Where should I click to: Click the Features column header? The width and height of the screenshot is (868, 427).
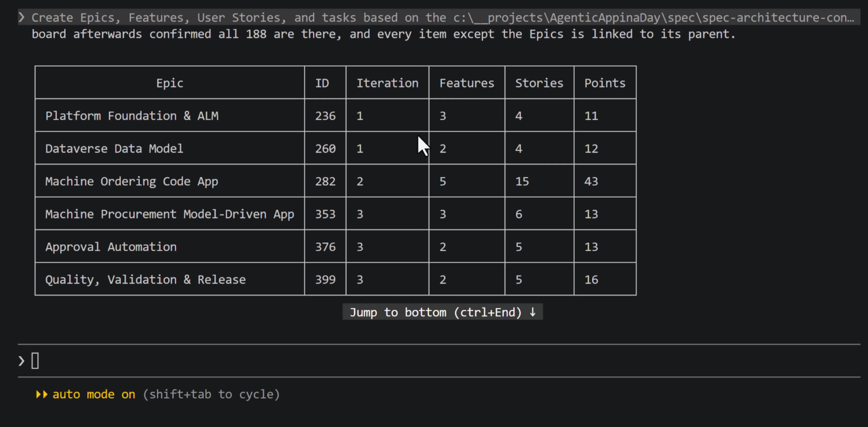(467, 83)
